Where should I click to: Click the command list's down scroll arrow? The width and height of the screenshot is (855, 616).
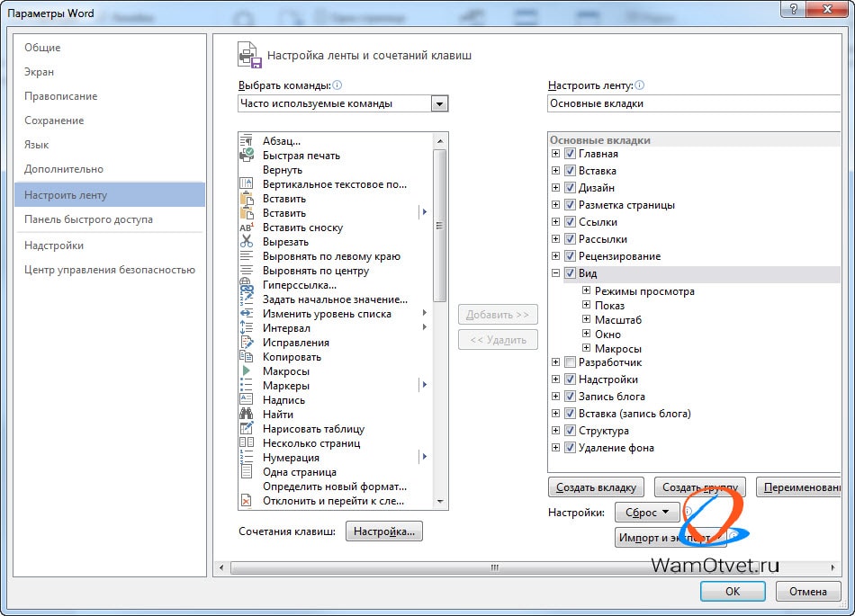point(440,501)
